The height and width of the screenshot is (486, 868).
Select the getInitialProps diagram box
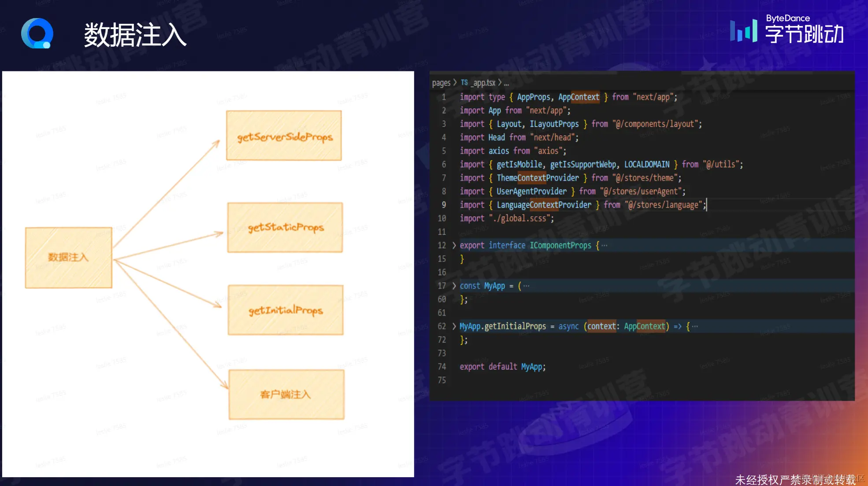tap(286, 310)
